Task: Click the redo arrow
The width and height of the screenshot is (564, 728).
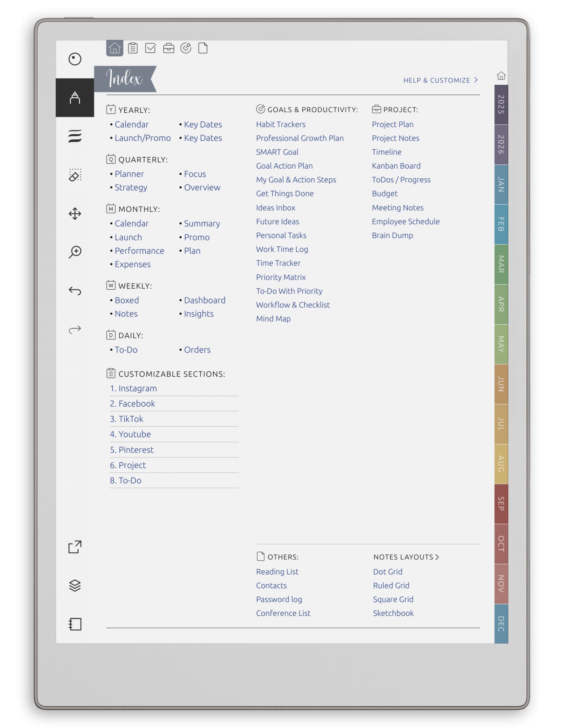Action: (x=75, y=330)
